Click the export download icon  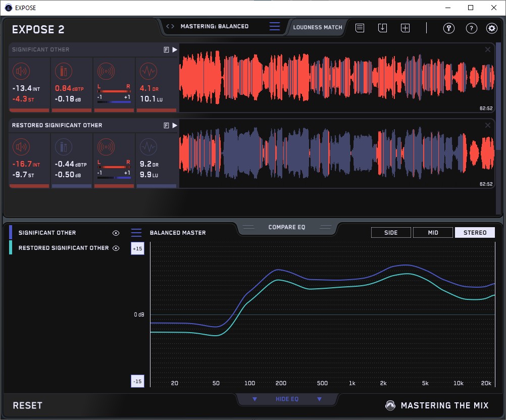382,28
